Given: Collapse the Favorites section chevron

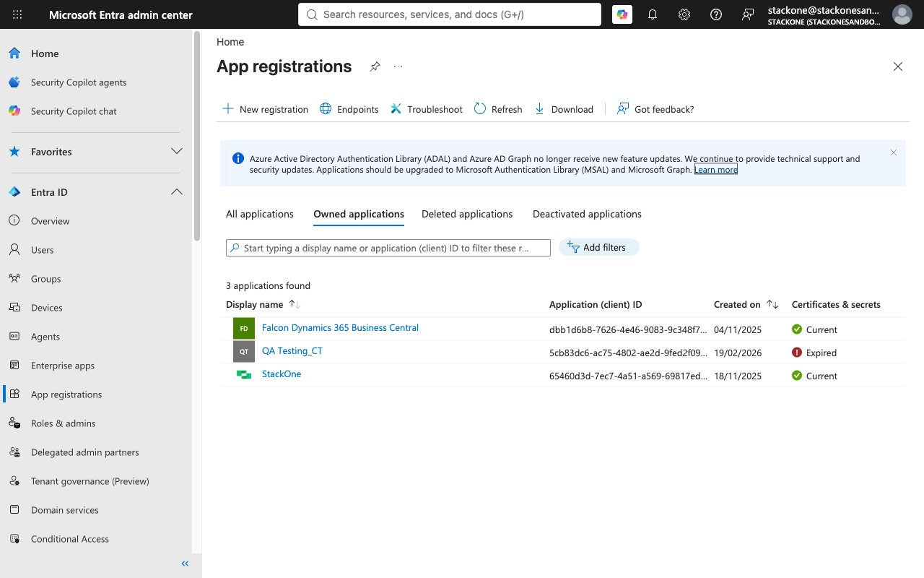Looking at the screenshot, I should pyautogui.click(x=177, y=152).
